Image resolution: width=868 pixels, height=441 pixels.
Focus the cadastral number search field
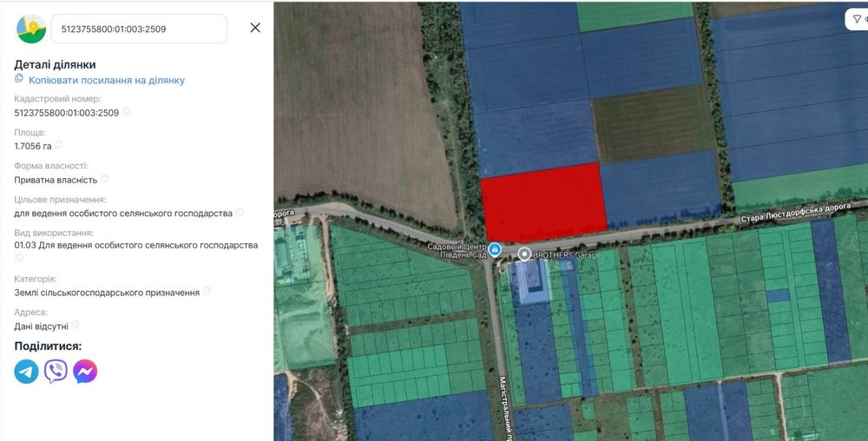139,29
